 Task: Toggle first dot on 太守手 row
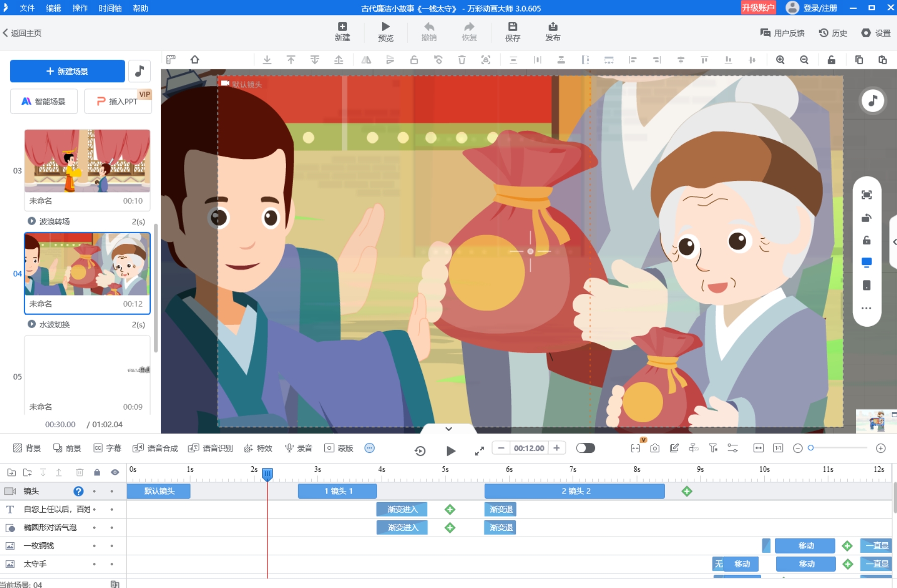(94, 564)
